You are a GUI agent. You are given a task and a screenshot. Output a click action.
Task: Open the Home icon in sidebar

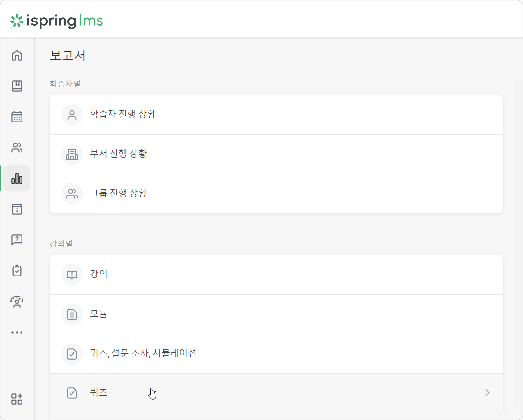pyautogui.click(x=17, y=56)
